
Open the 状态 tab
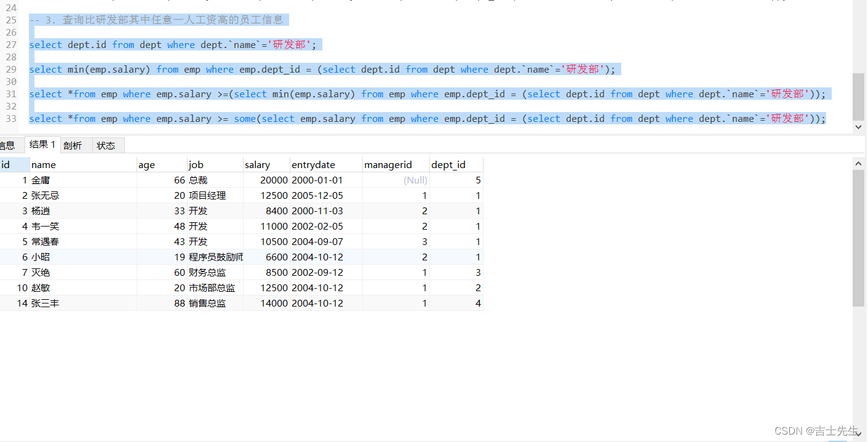point(106,145)
